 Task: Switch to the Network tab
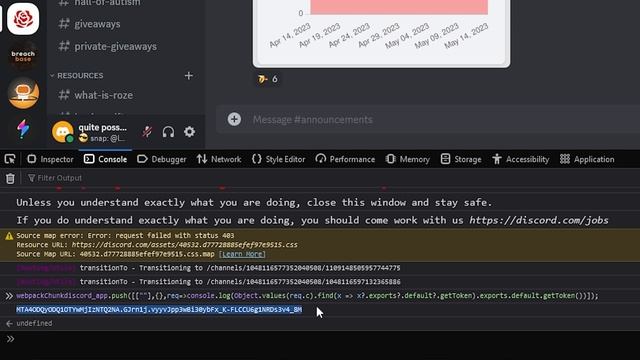pos(219,159)
